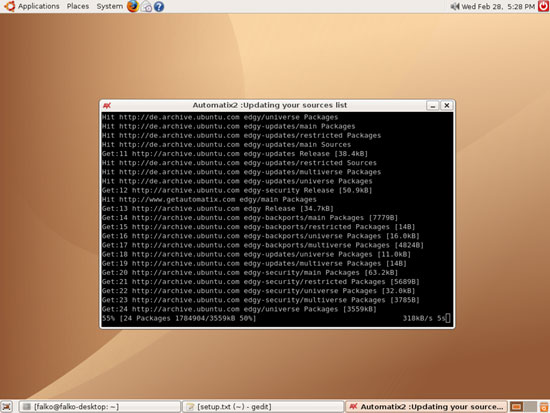Click the 'Get:12' edgy-security Release line
Viewport: 550px width, 413px height.
coord(237,190)
